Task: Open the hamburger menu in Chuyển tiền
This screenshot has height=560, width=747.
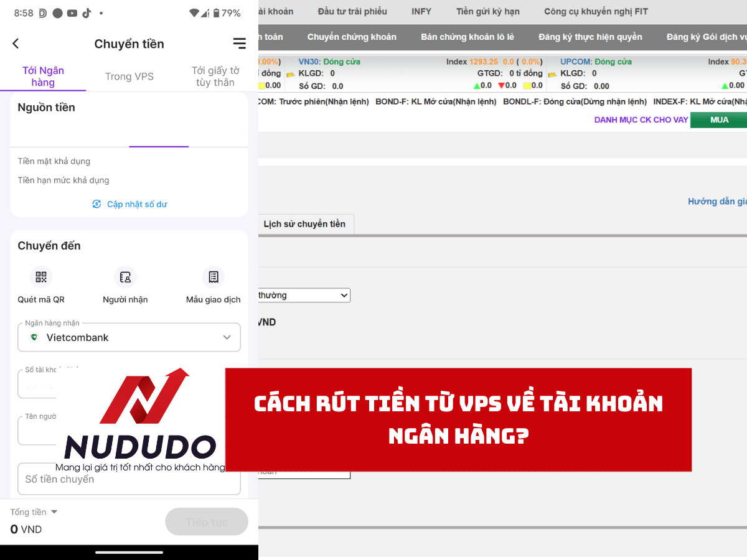Action: (239, 44)
